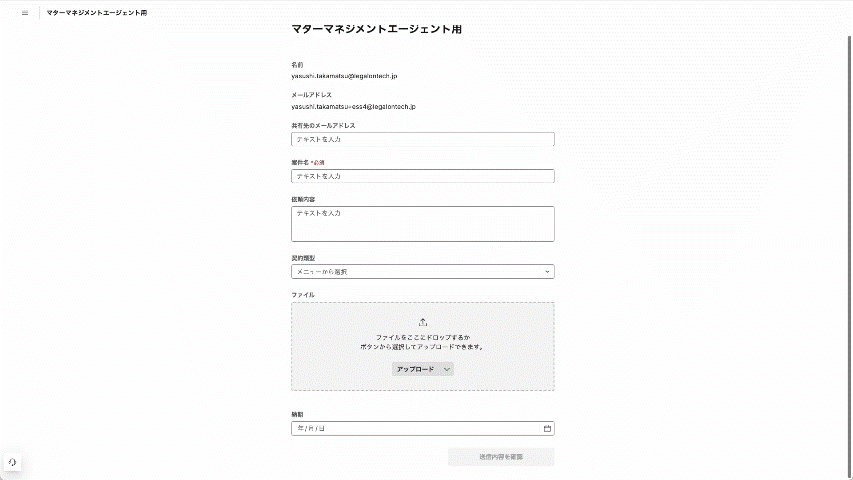The width and height of the screenshot is (853, 480).
Task: Click the headset support icon
Action: (x=12, y=462)
